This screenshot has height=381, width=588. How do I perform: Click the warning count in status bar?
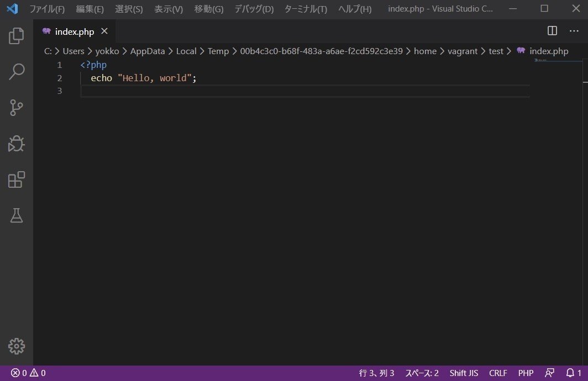pyautogui.click(x=38, y=373)
